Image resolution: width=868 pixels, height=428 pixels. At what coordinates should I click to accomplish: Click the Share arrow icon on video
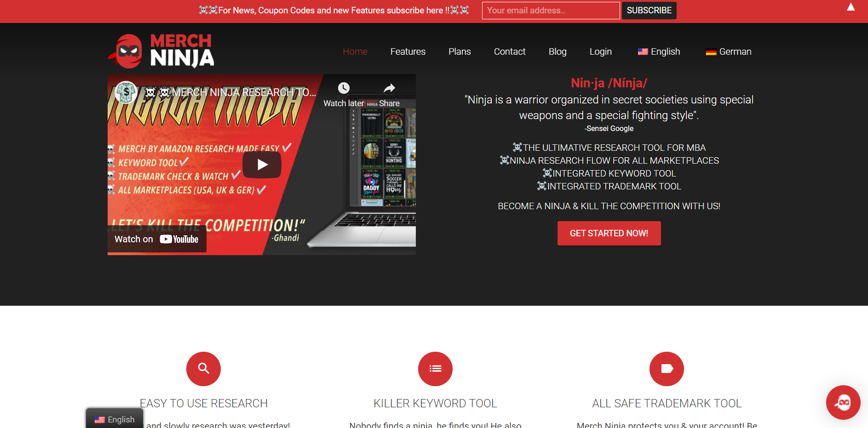coord(389,88)
